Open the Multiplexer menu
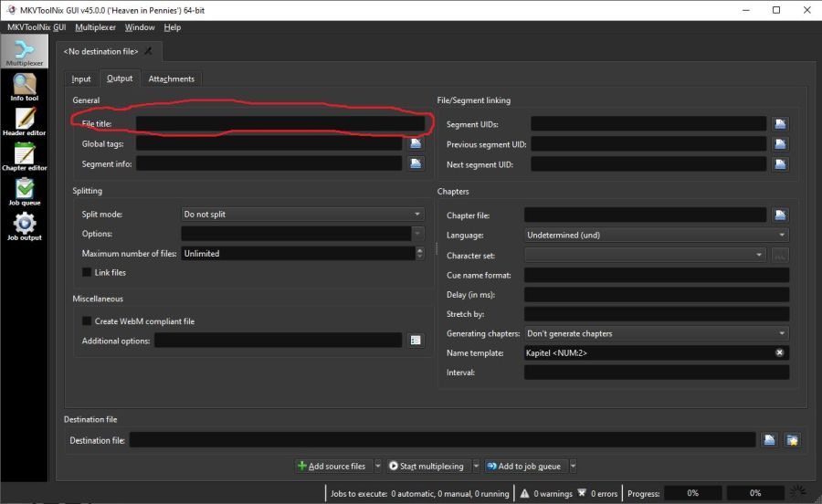This screenshot has height=504, width=822. pos(95,27)
